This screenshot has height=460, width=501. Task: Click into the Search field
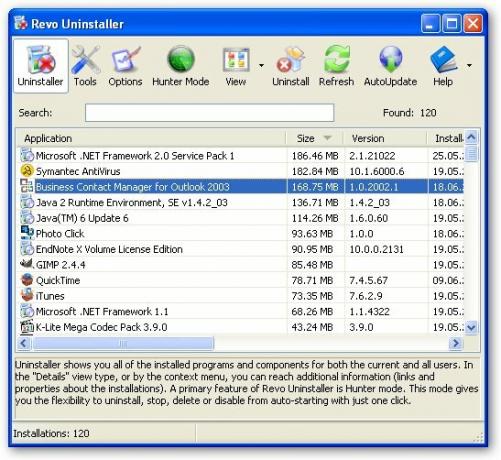coord(209,113)
